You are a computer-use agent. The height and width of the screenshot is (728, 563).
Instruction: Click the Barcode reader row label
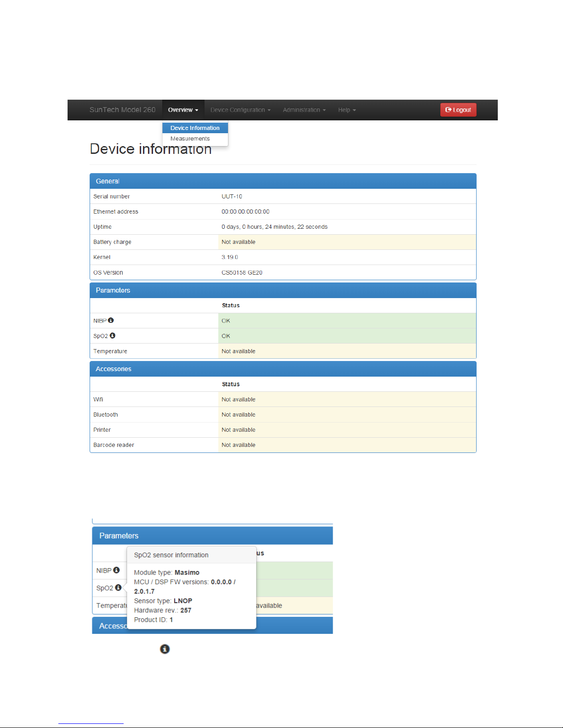(114, 445)
